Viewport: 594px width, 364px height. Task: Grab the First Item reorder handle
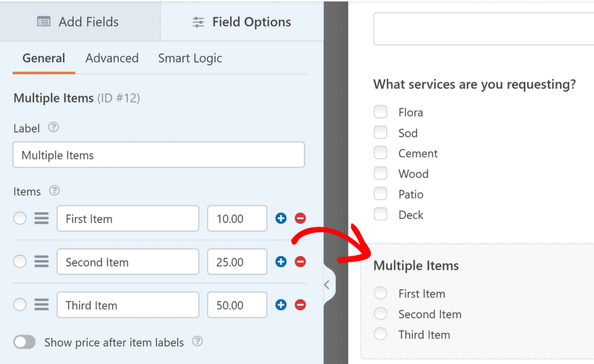[42, 219]
